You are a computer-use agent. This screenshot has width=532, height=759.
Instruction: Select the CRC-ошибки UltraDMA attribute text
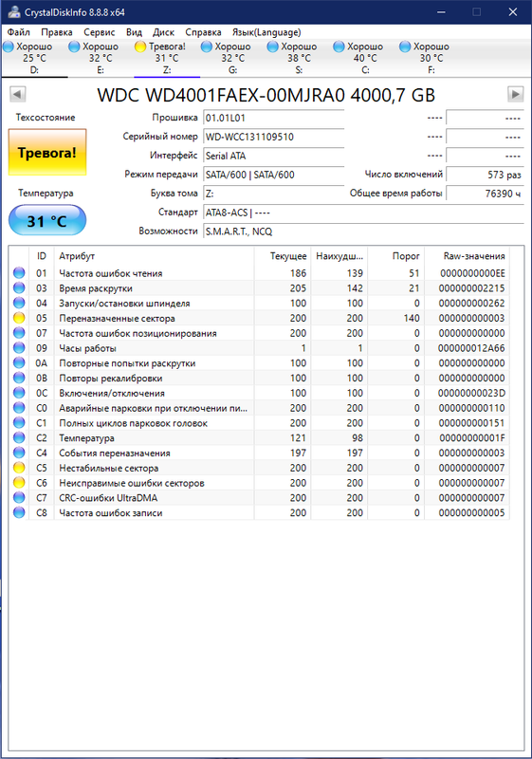point(108,498)
